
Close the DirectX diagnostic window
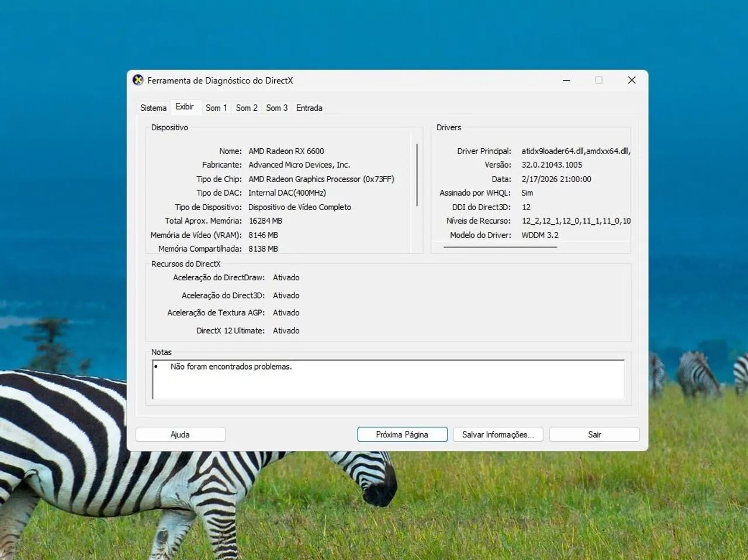coord(632,80)
